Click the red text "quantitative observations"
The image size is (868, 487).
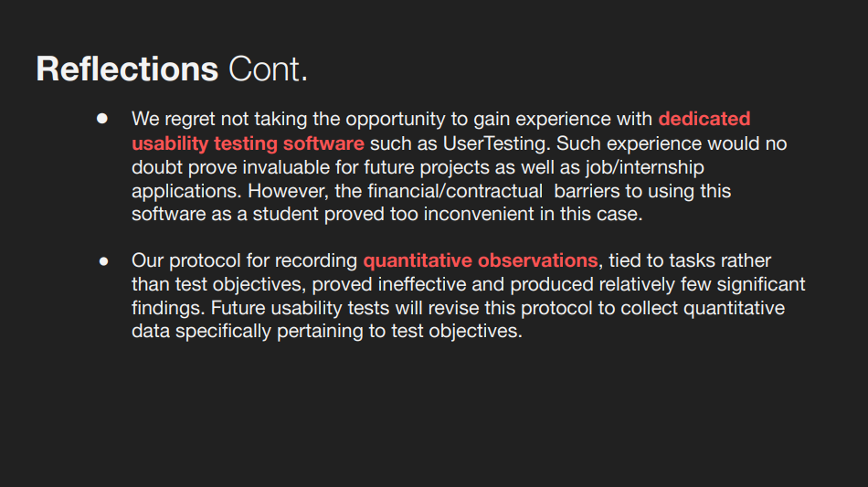tap(481, 260)
